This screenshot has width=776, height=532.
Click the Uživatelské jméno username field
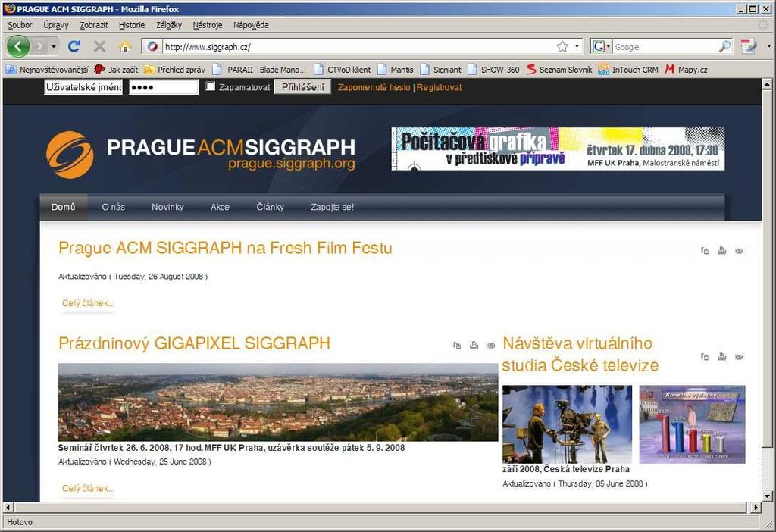(83, 87)
